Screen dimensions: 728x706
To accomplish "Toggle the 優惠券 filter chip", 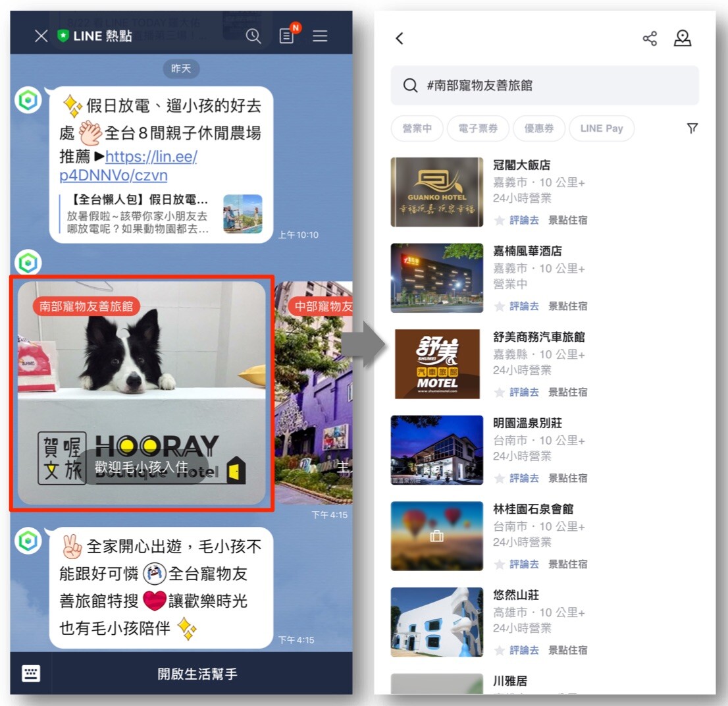I will click(539, 128).
